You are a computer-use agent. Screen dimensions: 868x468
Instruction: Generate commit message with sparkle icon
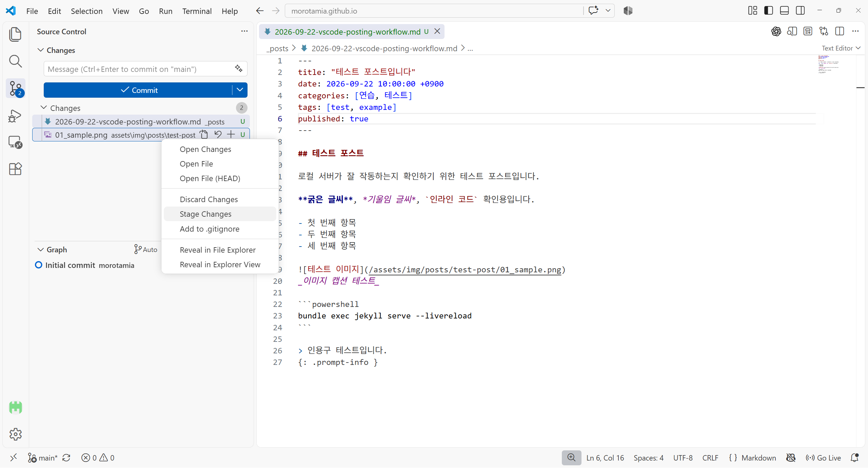point(239,69)
